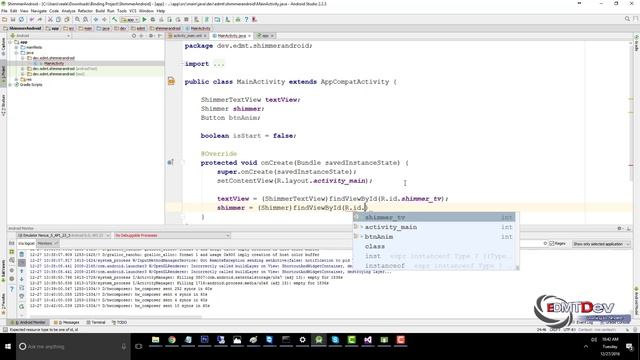
Task: Click the Windows Start button
Action: coord(8,347)
